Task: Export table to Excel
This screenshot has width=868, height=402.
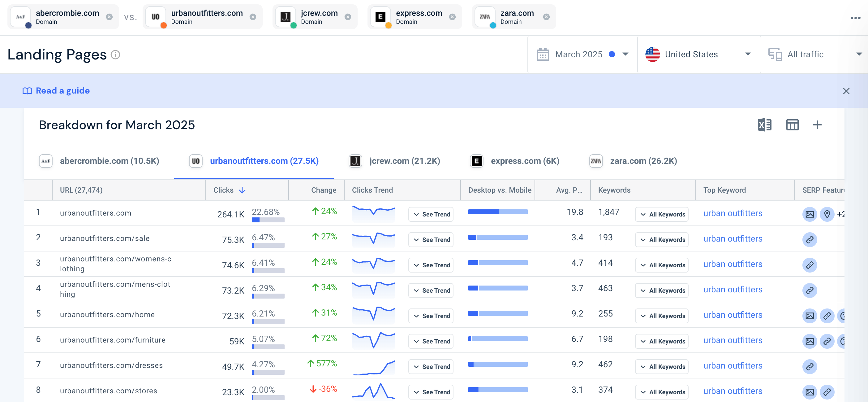Action: [765, 125]
